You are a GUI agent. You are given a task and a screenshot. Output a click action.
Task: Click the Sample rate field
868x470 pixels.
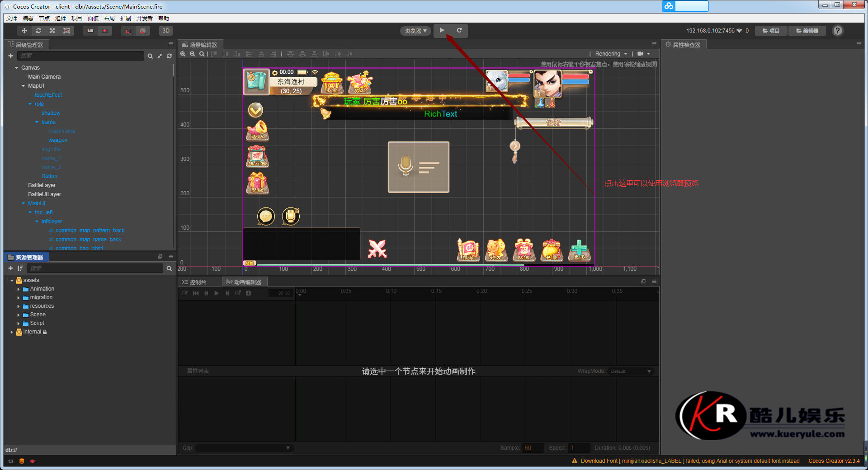coord(533,448)
